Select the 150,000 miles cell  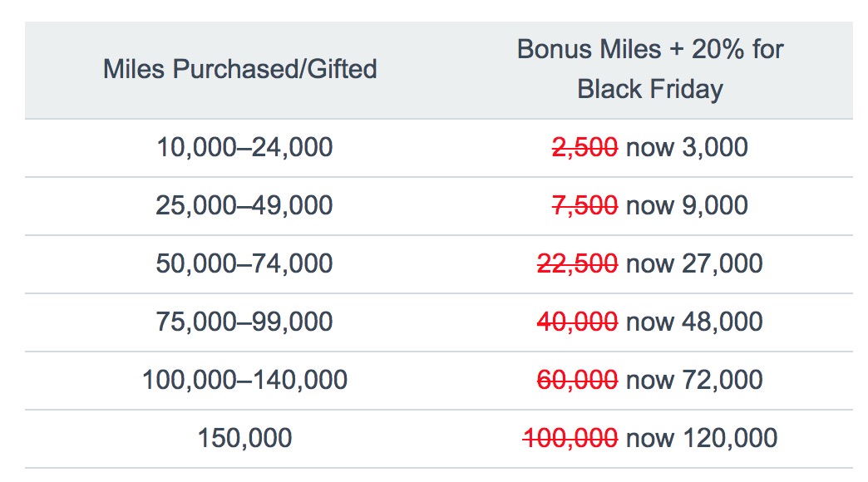tap(244, 438)
